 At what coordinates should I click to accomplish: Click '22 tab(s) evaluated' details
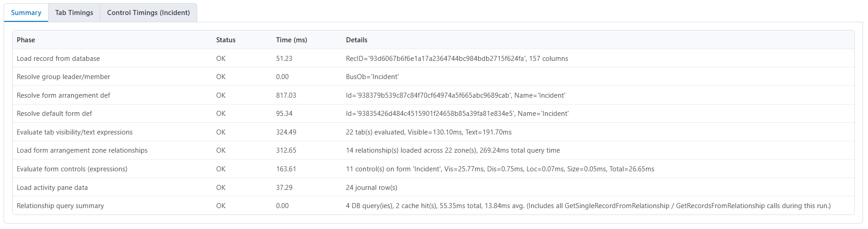[x=429, y=132]
